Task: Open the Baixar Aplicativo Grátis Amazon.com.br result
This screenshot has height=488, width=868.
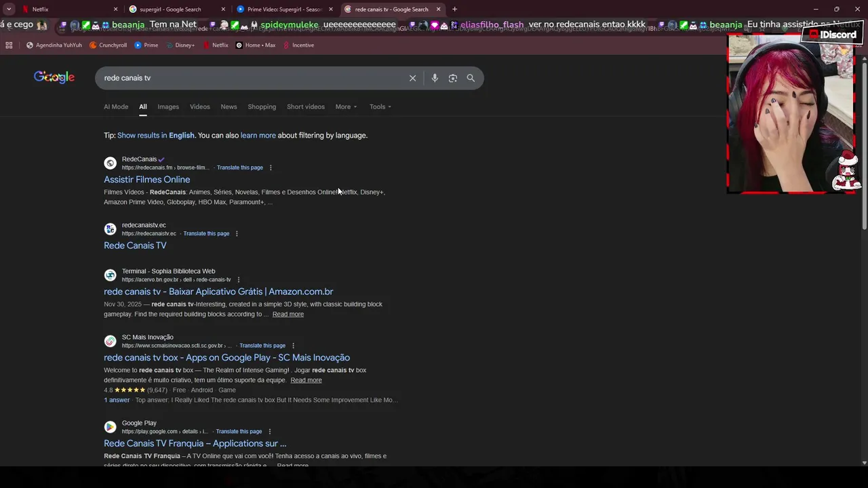Action: click(218, 291)
